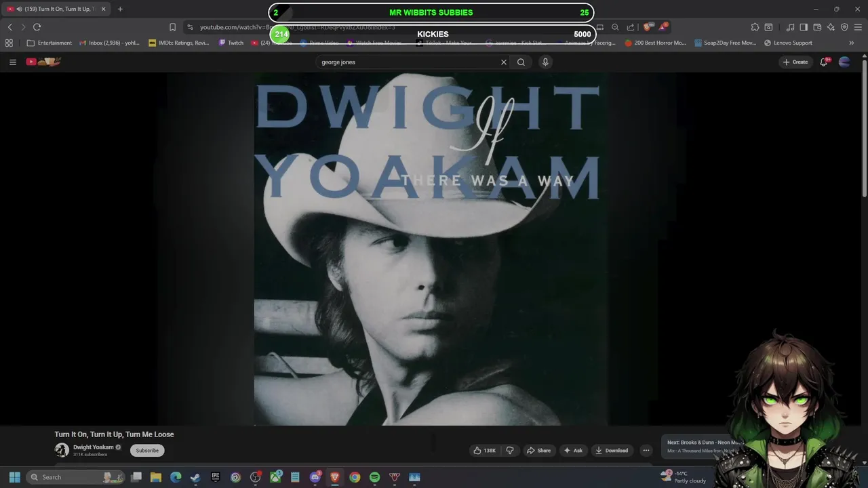Open Steam from taskbar
This screenshot has width=868, height=488.
coord(195,477)
